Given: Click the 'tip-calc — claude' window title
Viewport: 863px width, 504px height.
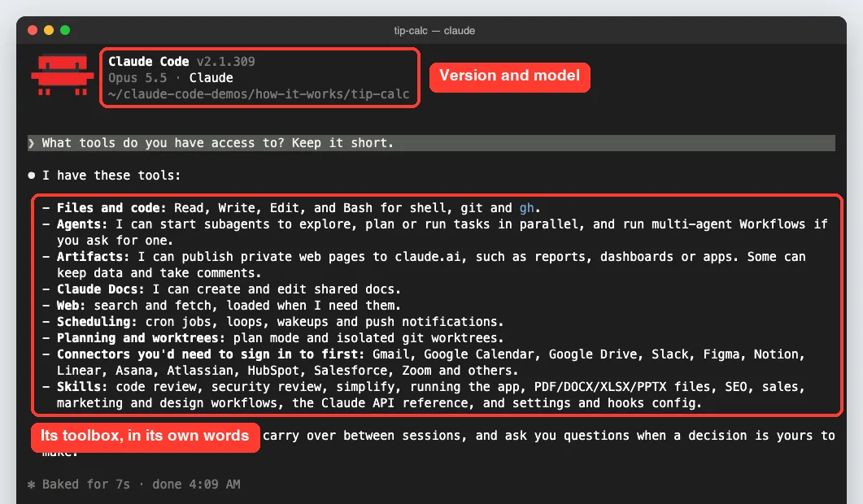Looking at the screenshot, I should [x=434, y=31].
